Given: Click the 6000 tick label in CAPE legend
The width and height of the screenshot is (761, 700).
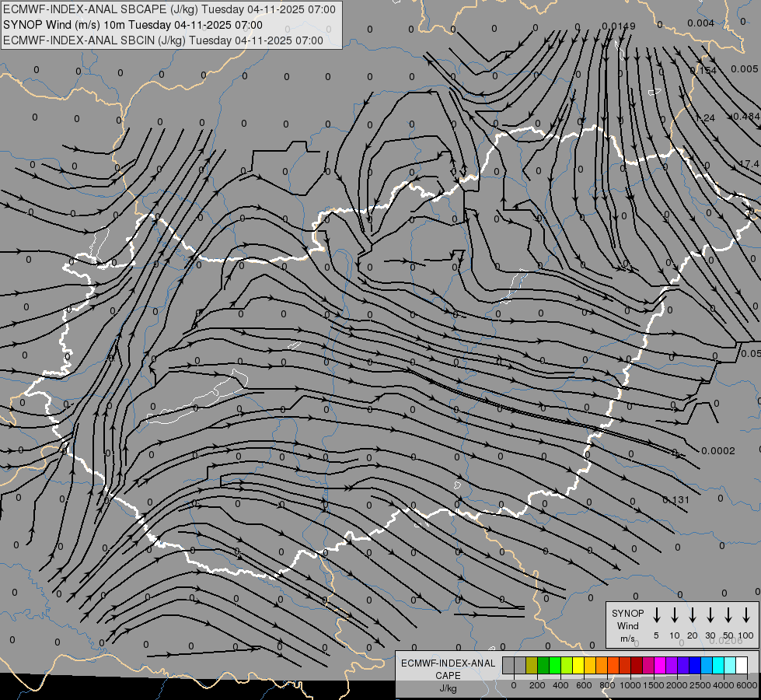Looking at the screenshot, I should coord(747,685).
